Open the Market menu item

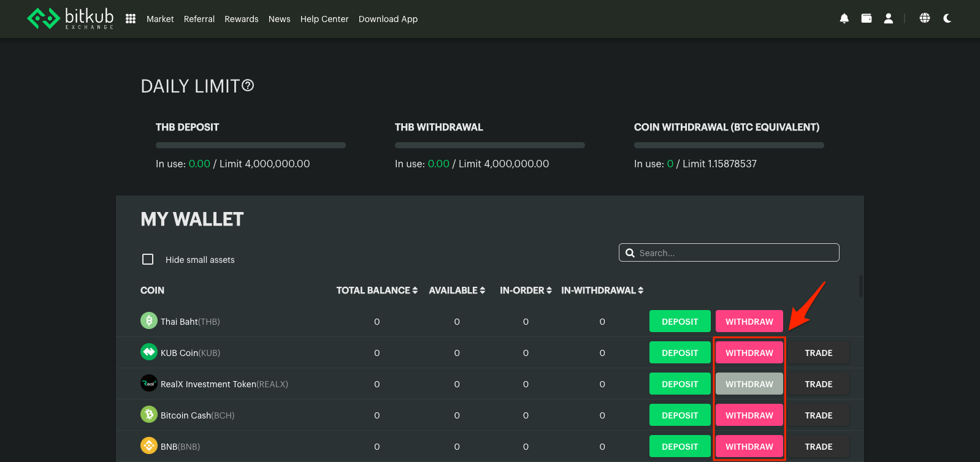[x=160, y=19]
